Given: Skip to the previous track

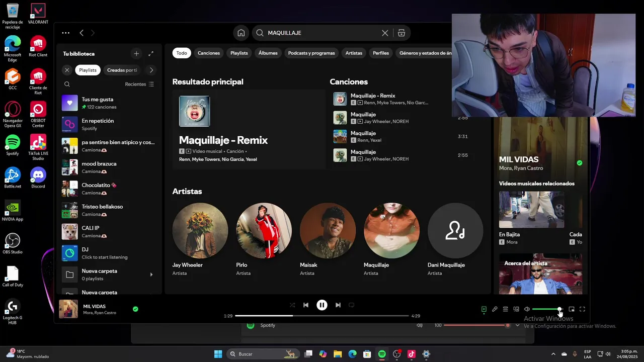Looking at the screenshot, I should [306, 305].
